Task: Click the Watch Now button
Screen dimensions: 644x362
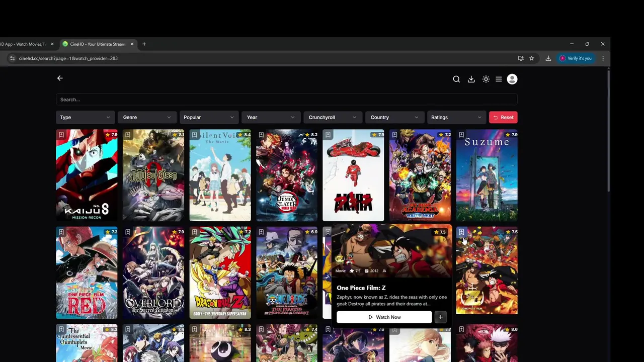Action: click(384, 317)
